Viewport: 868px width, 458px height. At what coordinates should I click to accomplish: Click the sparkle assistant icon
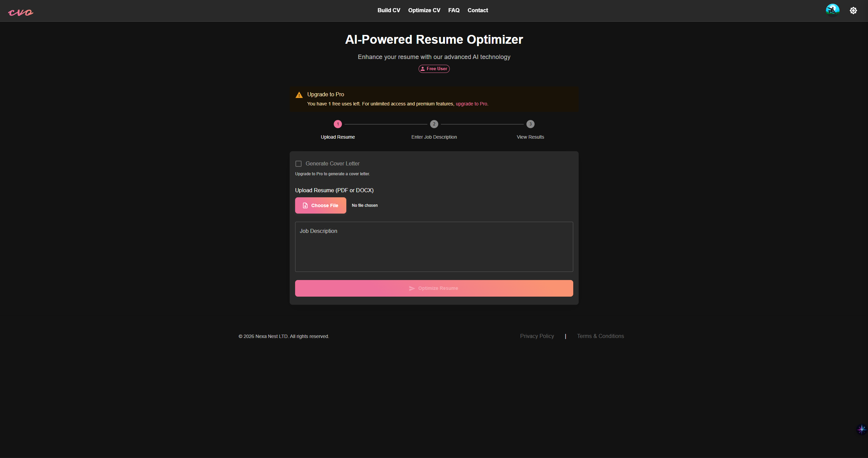coord(861,430)
